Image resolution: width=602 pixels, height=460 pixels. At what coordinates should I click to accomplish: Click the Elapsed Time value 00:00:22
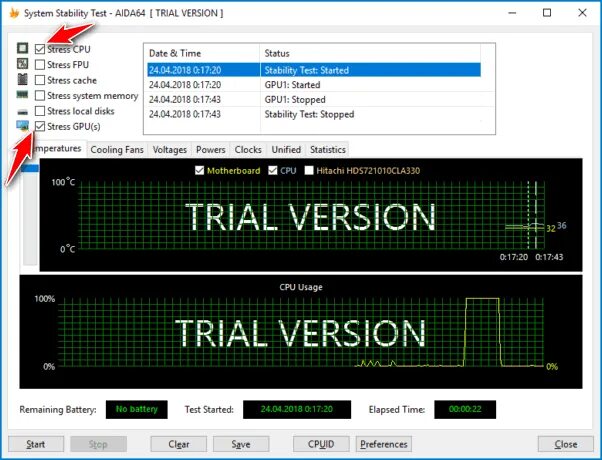pyautogui.click(x=465, y=409)
